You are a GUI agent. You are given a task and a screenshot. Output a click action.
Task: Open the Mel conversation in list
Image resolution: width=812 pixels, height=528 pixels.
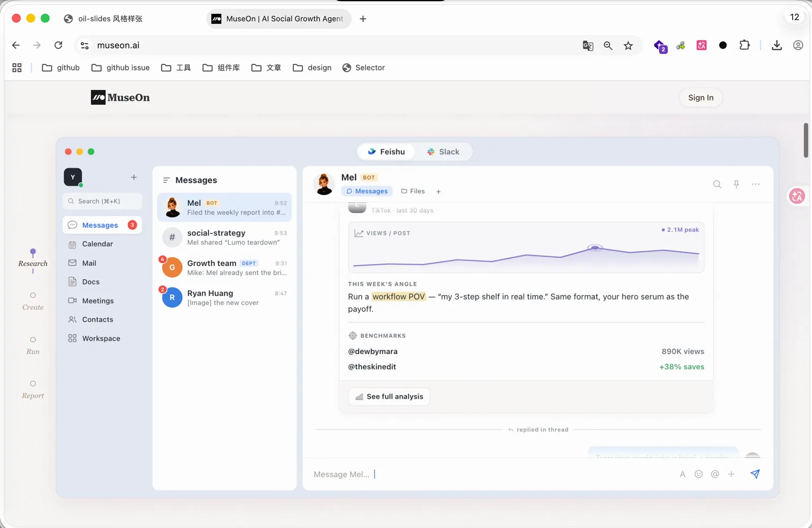pyautogui.click(x=224, y=207)
